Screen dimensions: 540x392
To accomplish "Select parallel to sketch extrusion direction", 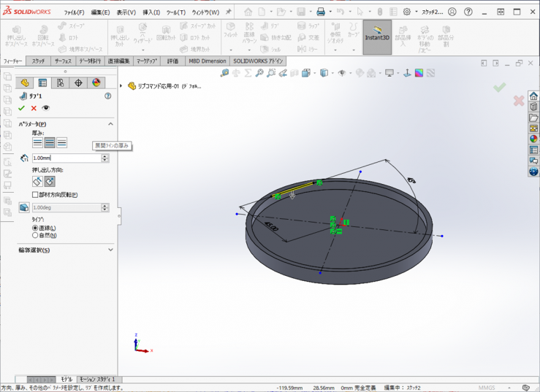I will 37,181.
